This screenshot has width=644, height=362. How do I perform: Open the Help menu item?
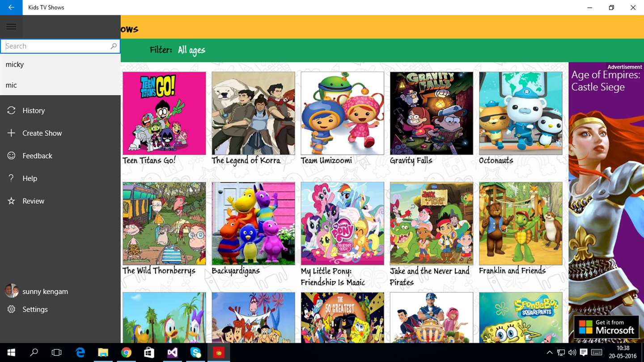[60, 178]
